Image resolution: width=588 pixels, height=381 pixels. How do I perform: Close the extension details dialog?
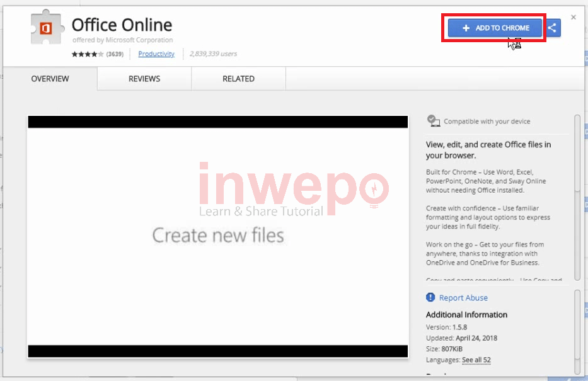574,17
